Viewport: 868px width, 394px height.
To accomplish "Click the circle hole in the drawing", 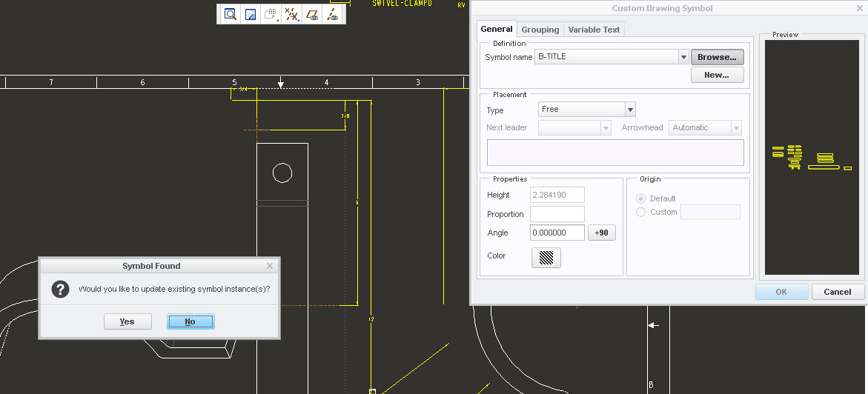I will (282, 173).
